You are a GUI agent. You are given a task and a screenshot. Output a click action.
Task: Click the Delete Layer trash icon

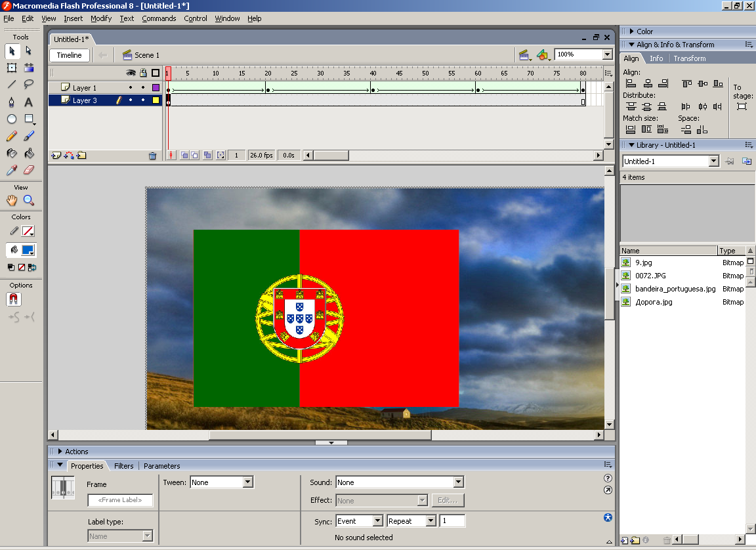[x=152, y=156]
